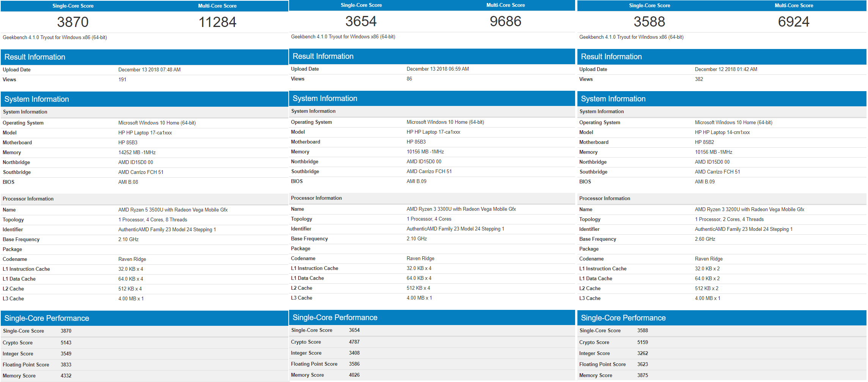The width and height of the screenshot is (868, 382).
Task: Select the multi-core score 6924
Action: (794, 22)
